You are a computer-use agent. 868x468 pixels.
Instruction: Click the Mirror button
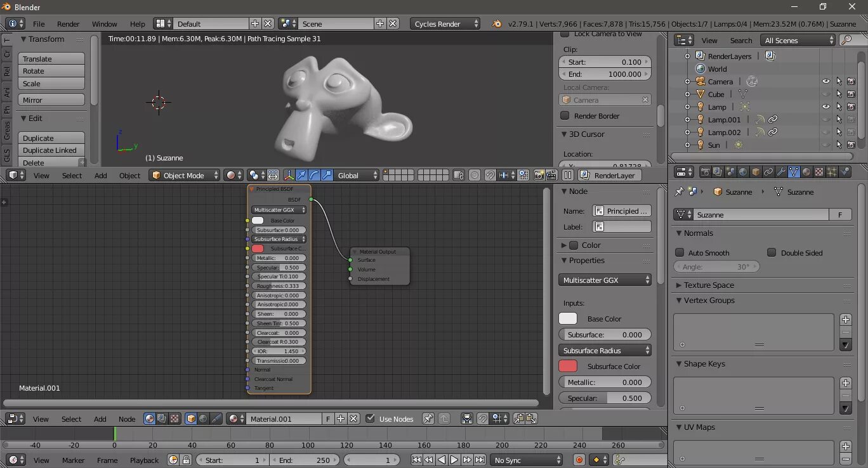click(51, 100)
